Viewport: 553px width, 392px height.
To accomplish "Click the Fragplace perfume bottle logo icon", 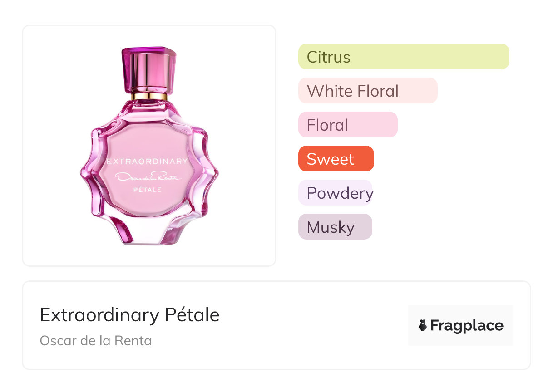I will tap(423, 325).
